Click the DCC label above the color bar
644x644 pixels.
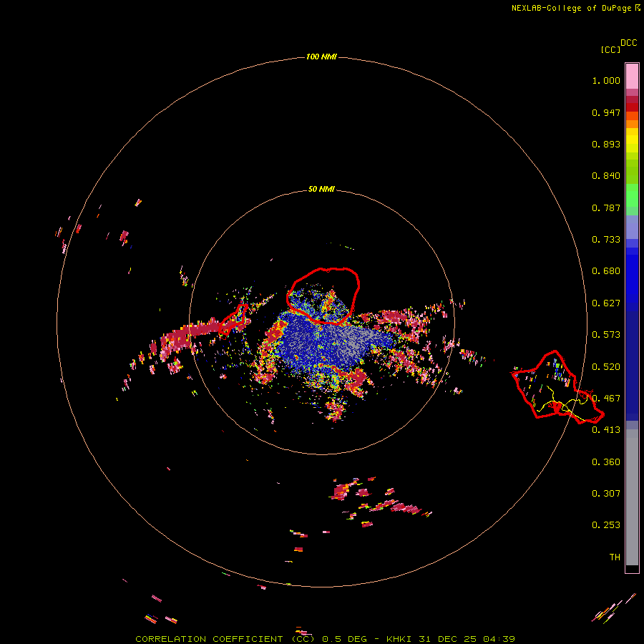click(x=628, y=43)
